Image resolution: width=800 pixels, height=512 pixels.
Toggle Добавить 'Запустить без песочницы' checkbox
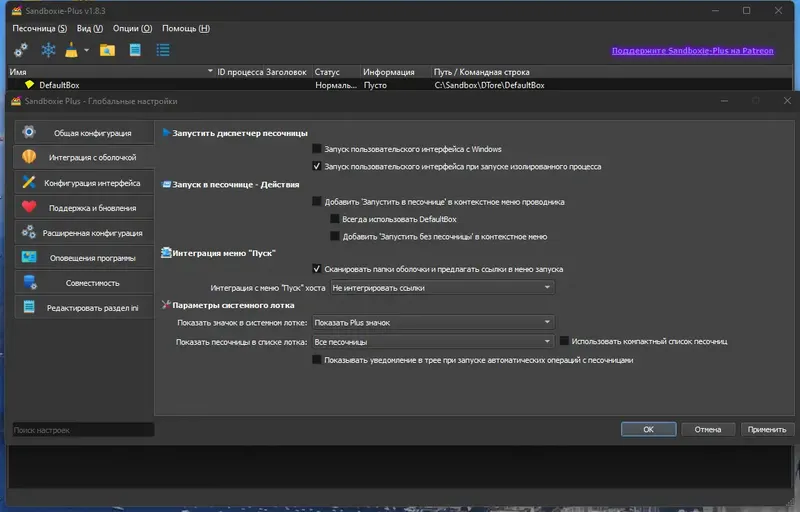tap(335, 236)
